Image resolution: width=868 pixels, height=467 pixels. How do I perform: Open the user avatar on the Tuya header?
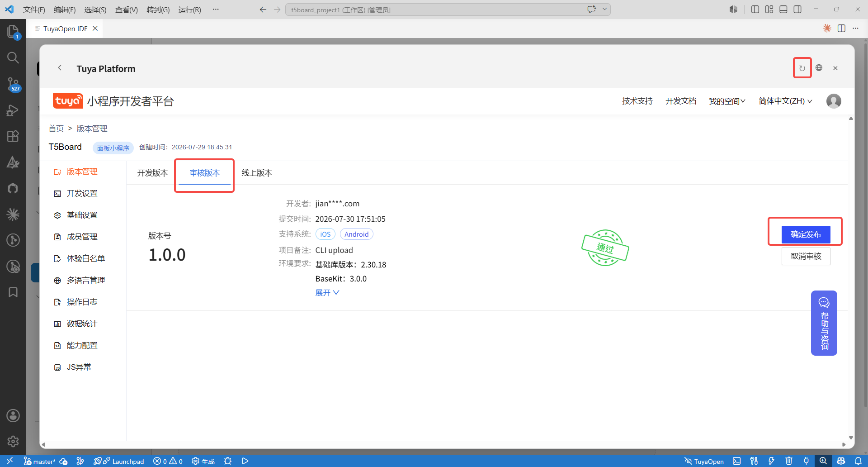click(834, 101)
